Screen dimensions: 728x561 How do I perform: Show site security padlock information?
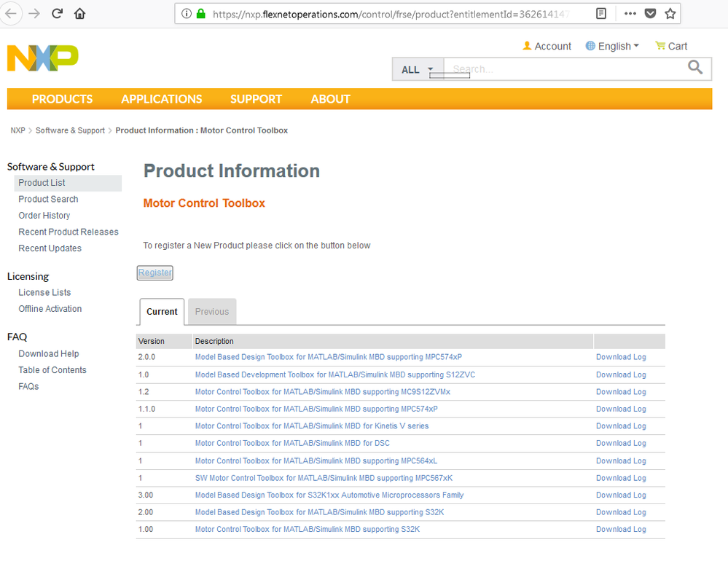click(201, 13)
